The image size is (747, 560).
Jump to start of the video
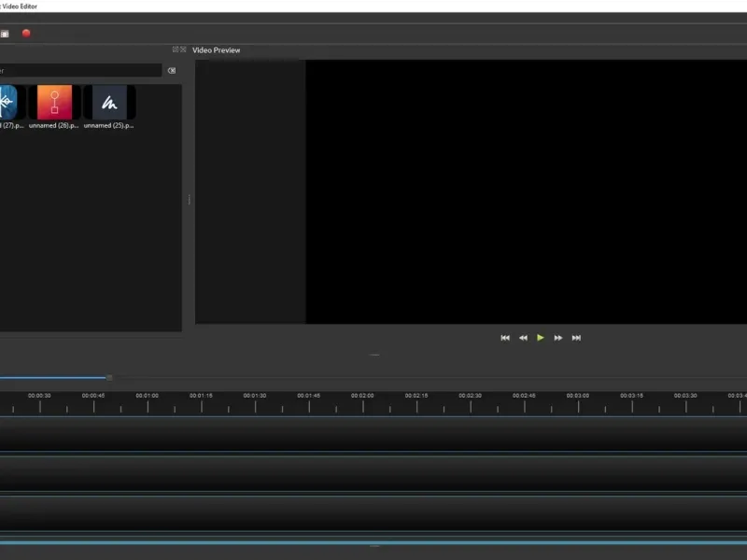coord(505,338)
